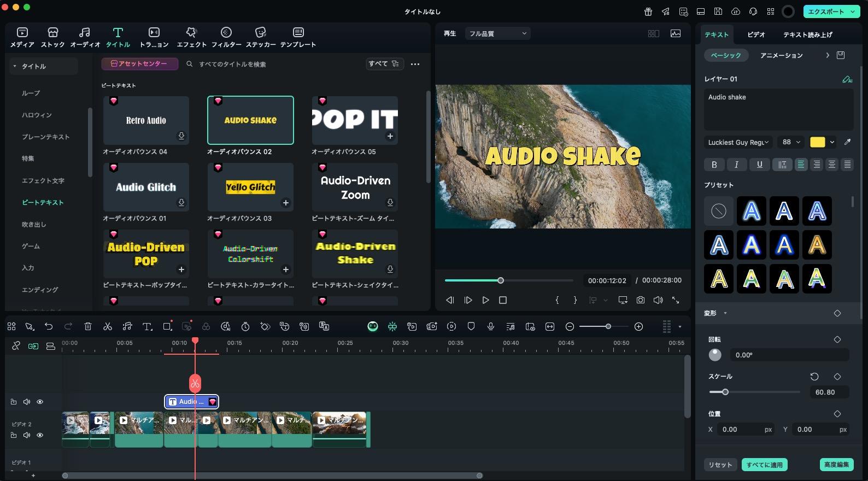
Task: Mute the Video 2 track audio
Action: [x=27, y=435]
